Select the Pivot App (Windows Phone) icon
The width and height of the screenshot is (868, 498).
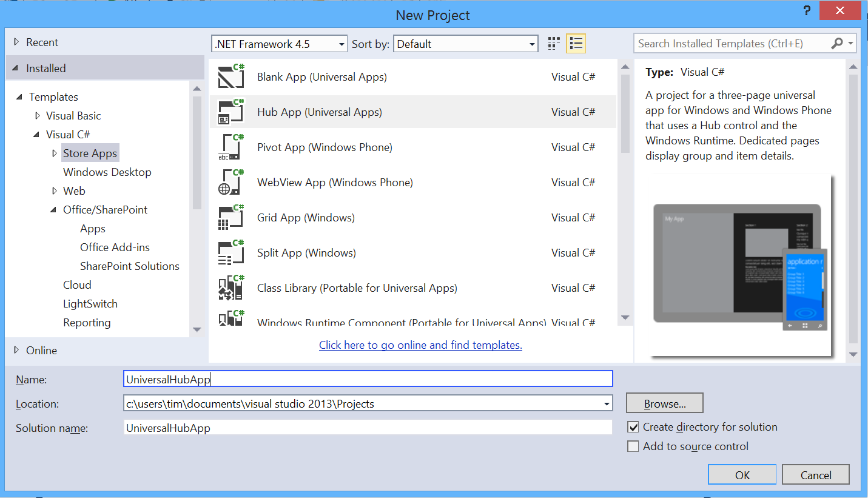pos(230,147)
